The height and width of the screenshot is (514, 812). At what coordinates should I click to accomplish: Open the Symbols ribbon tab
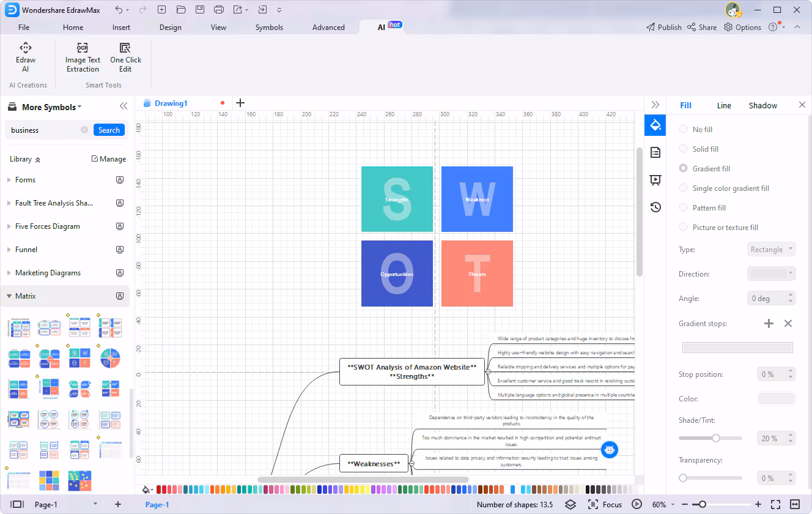coord(269,28)
